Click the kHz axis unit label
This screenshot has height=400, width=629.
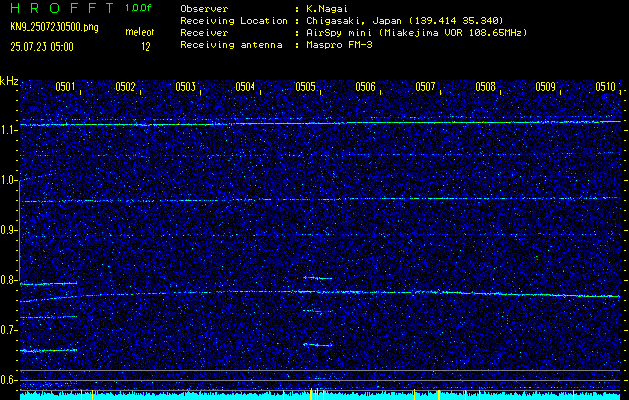pos(9,81)
